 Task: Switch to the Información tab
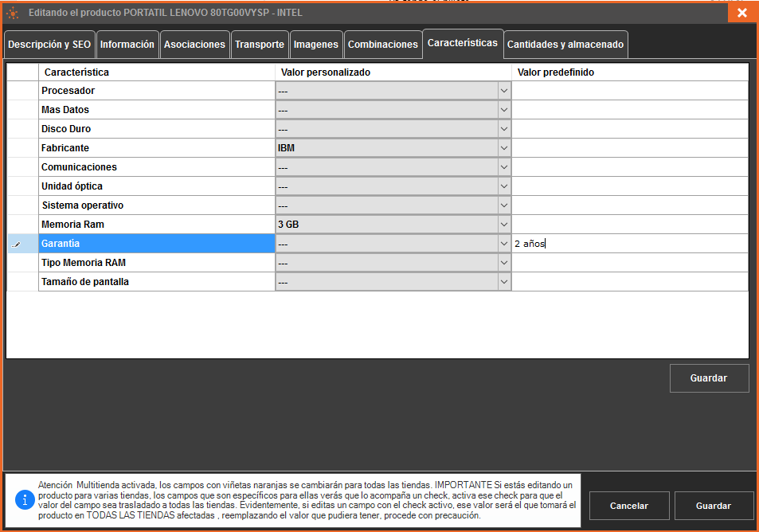pos(127,45)
